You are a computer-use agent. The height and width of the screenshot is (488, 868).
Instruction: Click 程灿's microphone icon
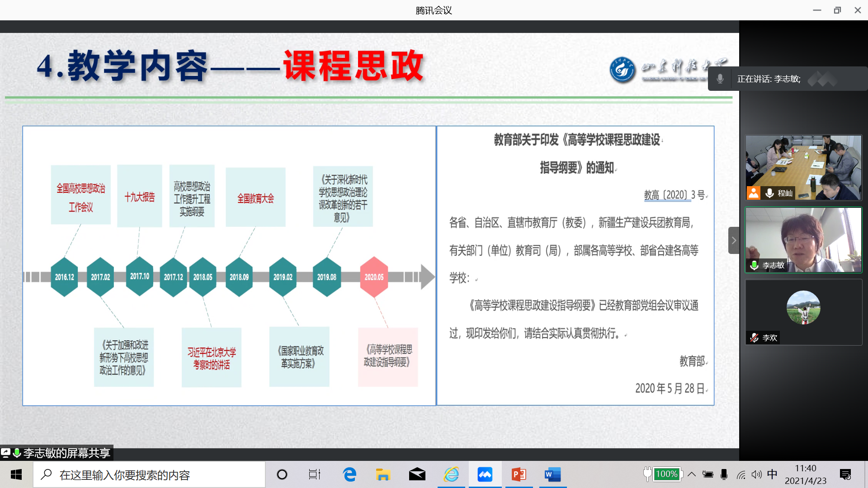tap(769, 193)
